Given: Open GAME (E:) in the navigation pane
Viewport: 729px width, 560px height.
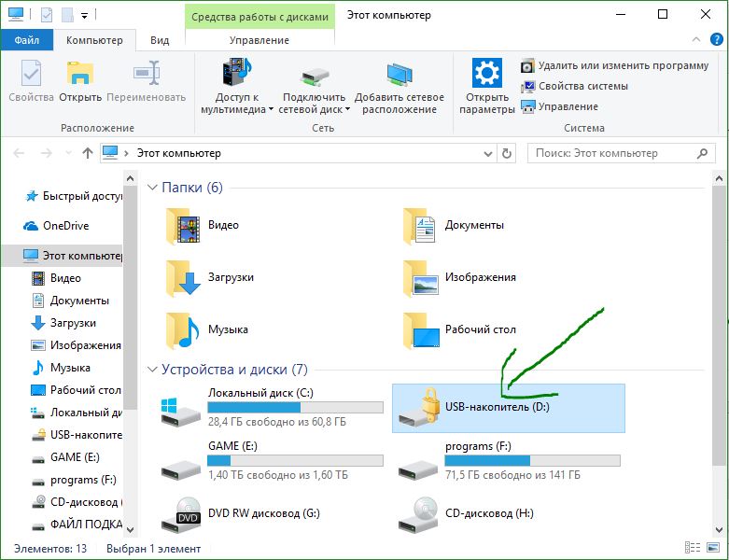Looking at the screenshot, I should 65,457.
